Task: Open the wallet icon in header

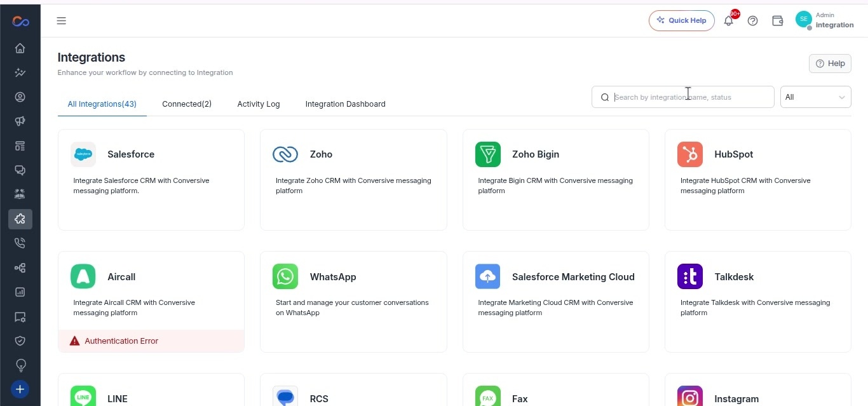Action: click(x=777, y=21)
